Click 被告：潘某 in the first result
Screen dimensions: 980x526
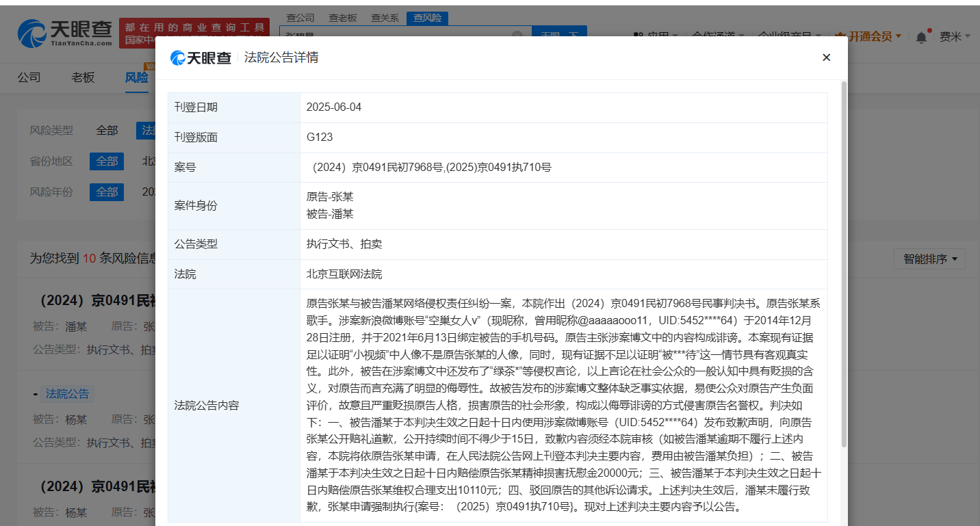click(x=60, y=326)
